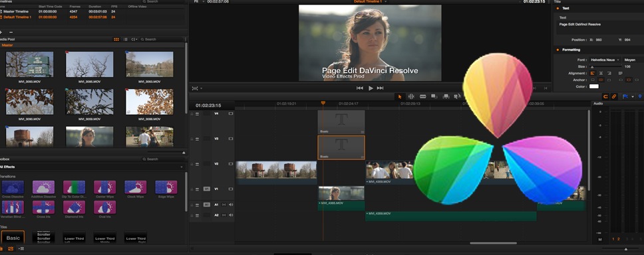Select the Blade razor tool

(422, 97)
